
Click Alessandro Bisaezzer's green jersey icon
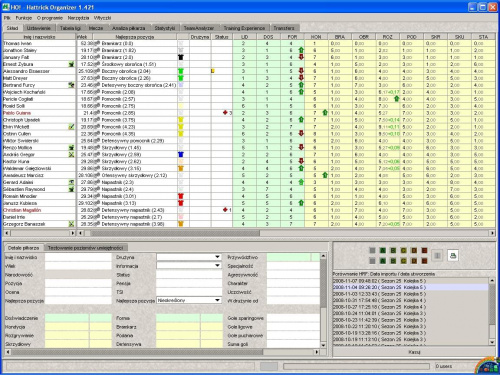click(x=181, y=71)
